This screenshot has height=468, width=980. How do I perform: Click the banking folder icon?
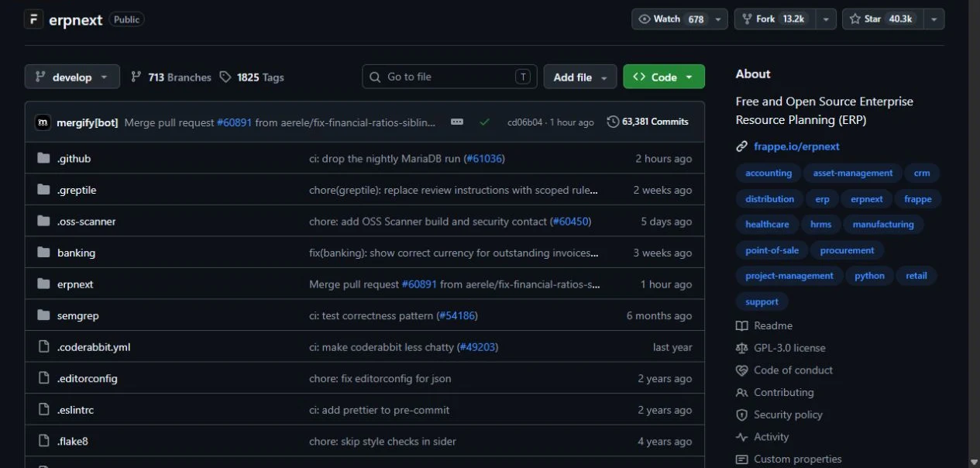43,253
